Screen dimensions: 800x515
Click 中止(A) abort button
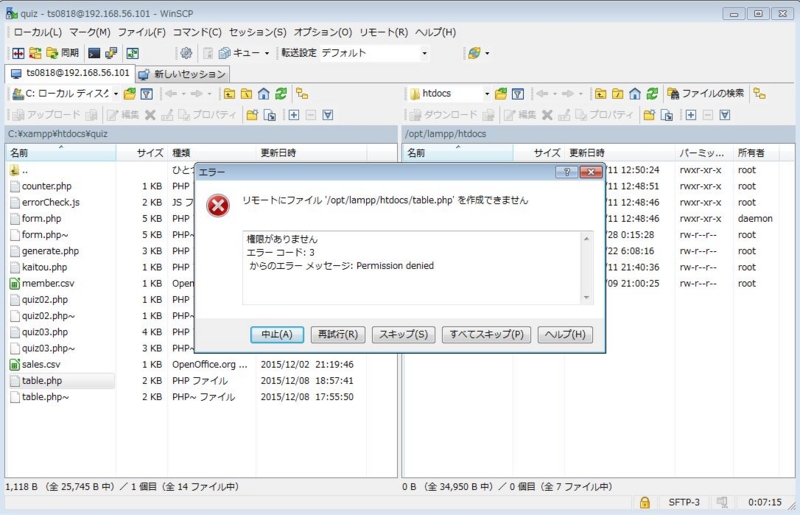(x=277, y=334)
